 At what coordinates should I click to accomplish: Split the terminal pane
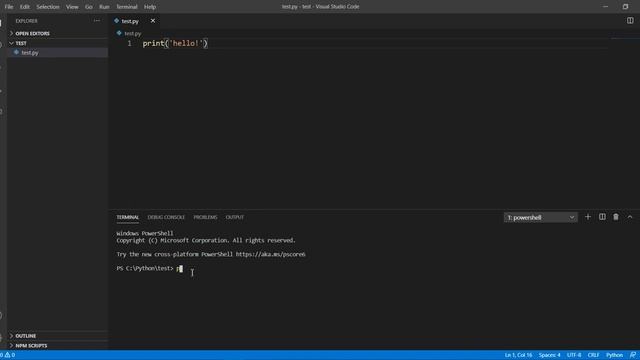coord(602,217)
